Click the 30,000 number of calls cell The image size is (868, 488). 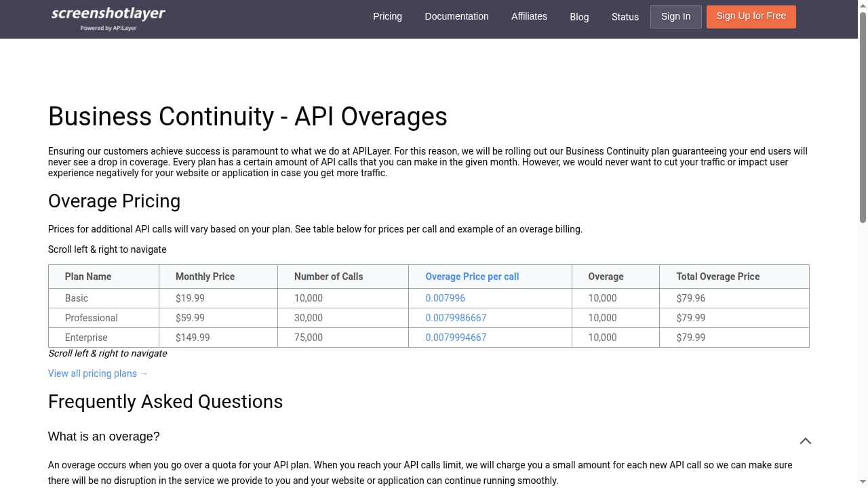pyautogui.click(x=343, y=318)
